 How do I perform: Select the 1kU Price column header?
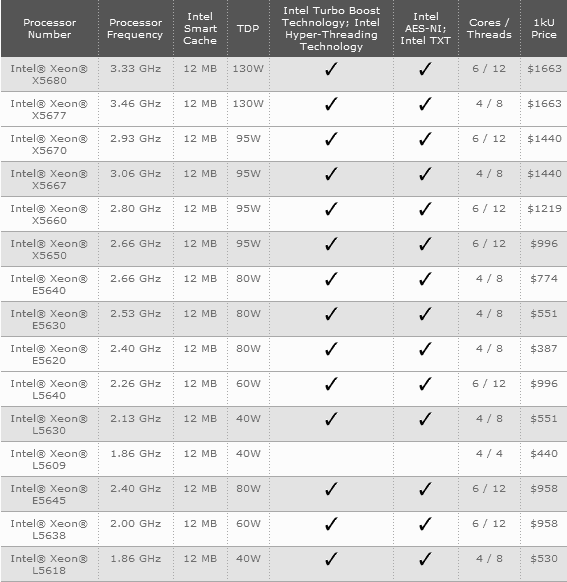coord(544,29)
